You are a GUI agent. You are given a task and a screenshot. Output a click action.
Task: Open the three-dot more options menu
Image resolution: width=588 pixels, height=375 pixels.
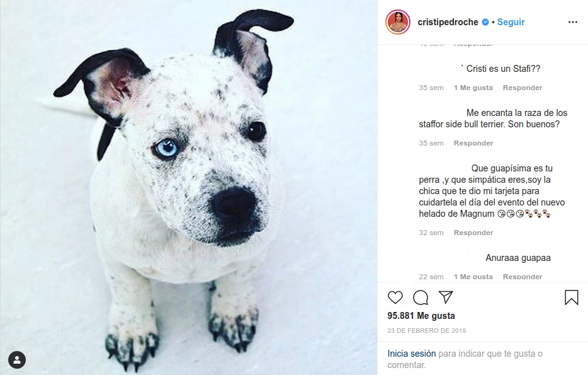[x=572, y=22]
